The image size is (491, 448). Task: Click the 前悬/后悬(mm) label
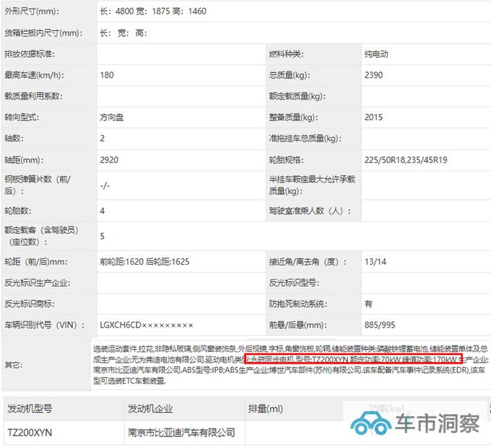(x=297, y=325)
